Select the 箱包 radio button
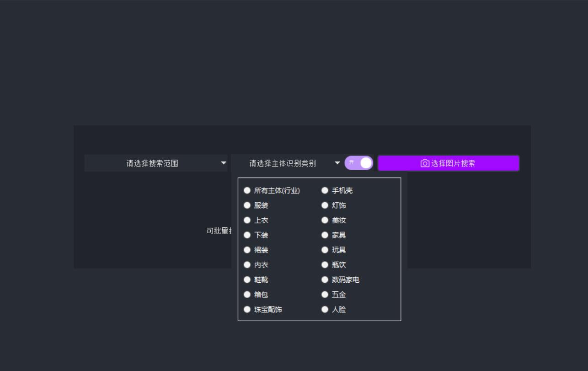The image size is (588, 371). [x=247, y=295]
